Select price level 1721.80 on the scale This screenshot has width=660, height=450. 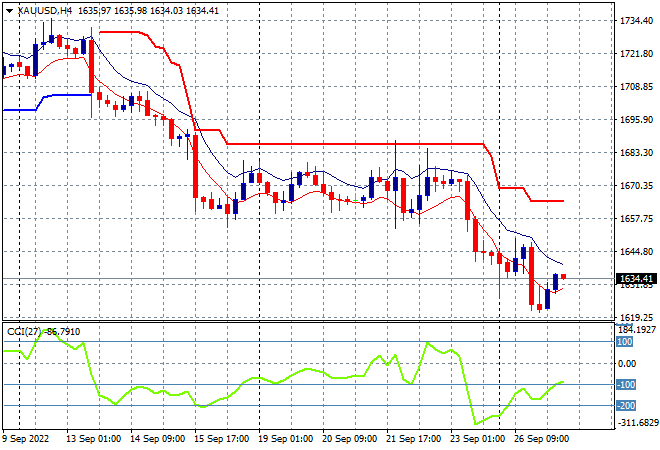click(x=637, y=54)
